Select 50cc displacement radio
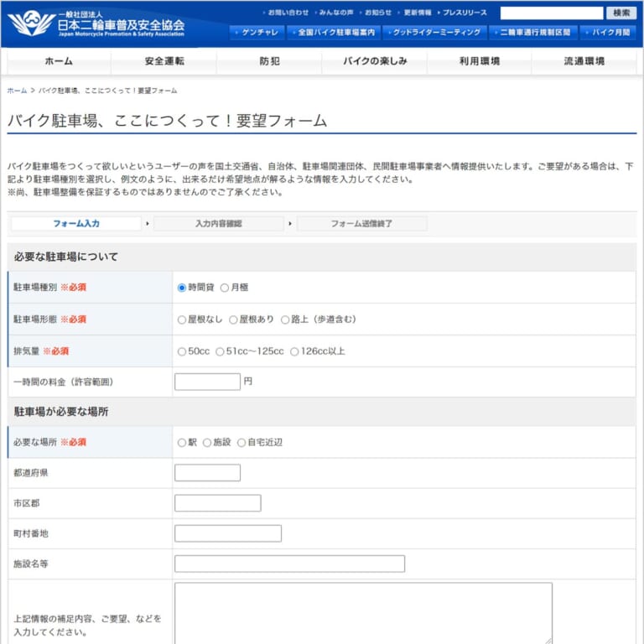644x644 pixels. [x=181, y=352]
